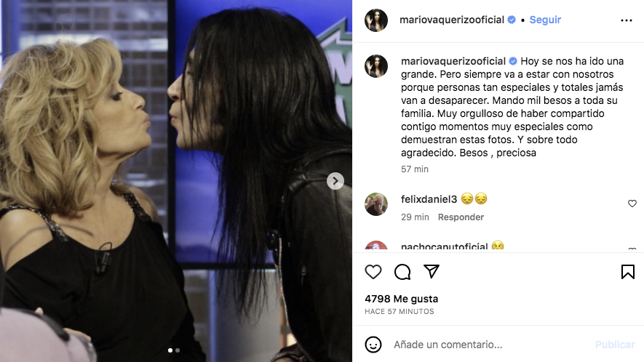The image size is (644, 362).
Task: Like the post with heart icon
Action: coord(373,272)
